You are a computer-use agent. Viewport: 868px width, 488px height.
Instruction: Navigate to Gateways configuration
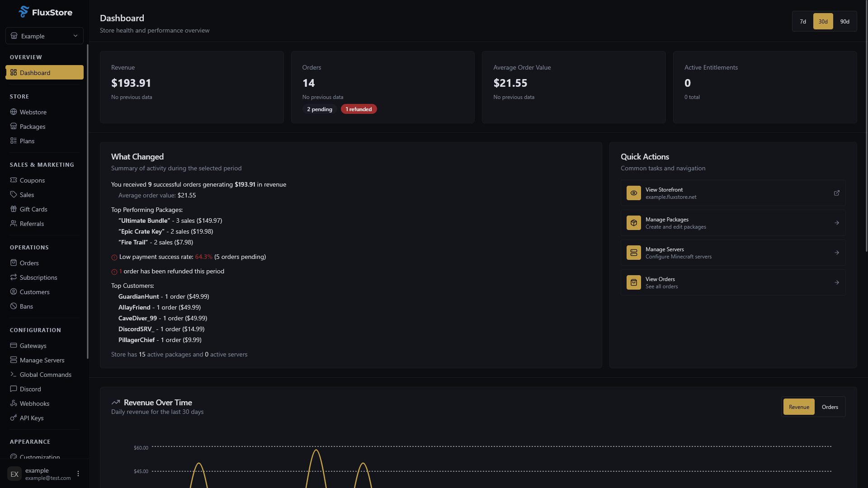click(33, 345)
